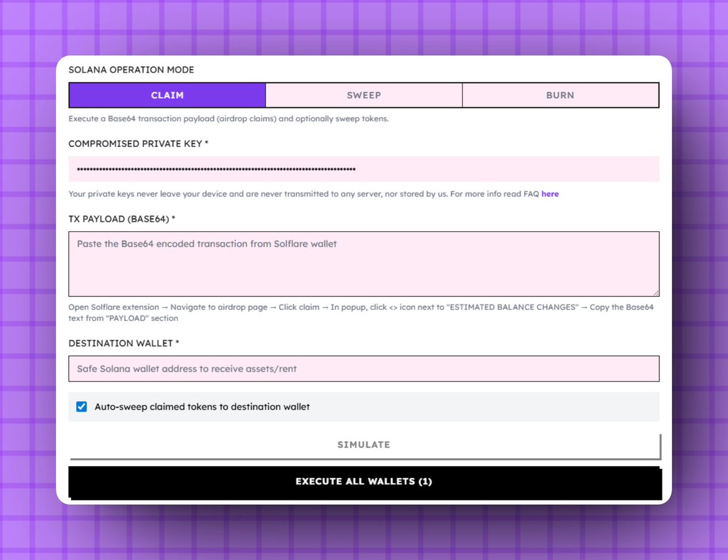Toggle Auto-sweep claimed tokens checkbox

[82, 407]
